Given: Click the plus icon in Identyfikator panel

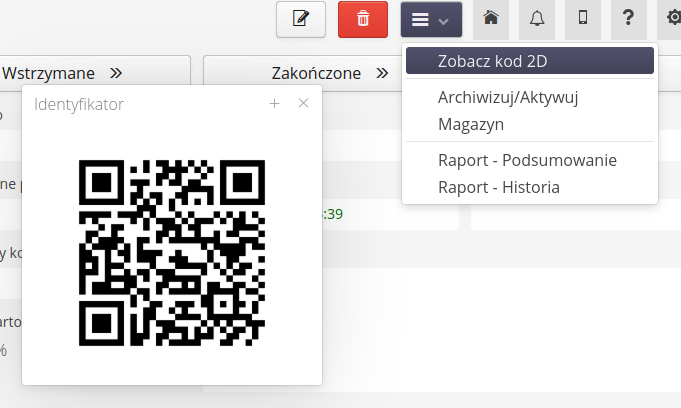Looking at the screenshot, I should 274,103.
